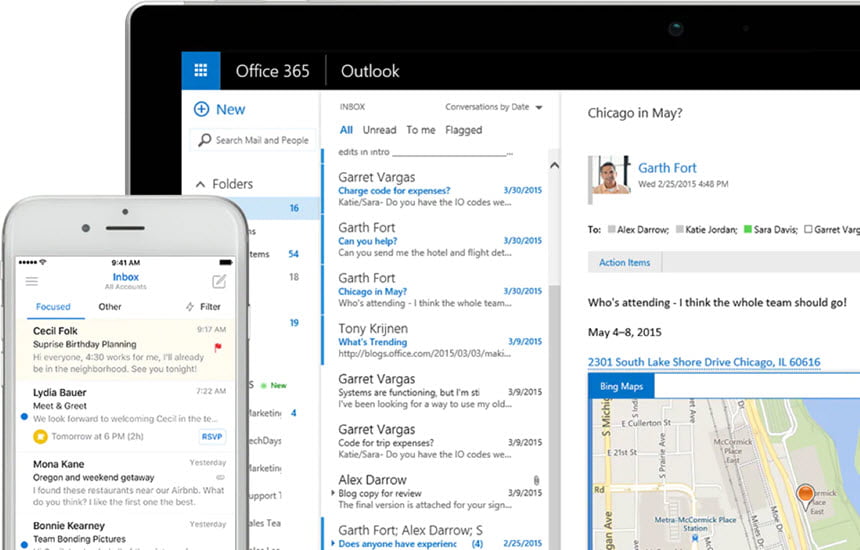860x550 pixels.
Task: Open Lydia Bauer Meet & Greet message
Action: point(126,416)
